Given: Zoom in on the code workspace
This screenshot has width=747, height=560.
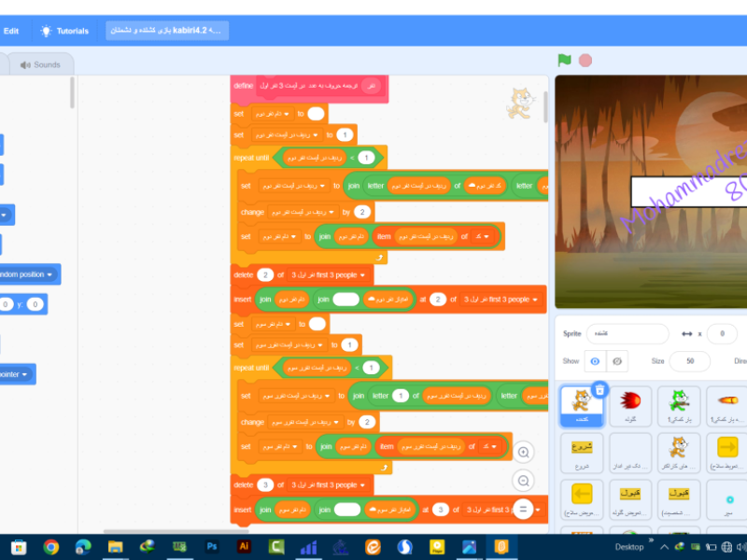Looking at the screenshot, I should pos(523,453).
